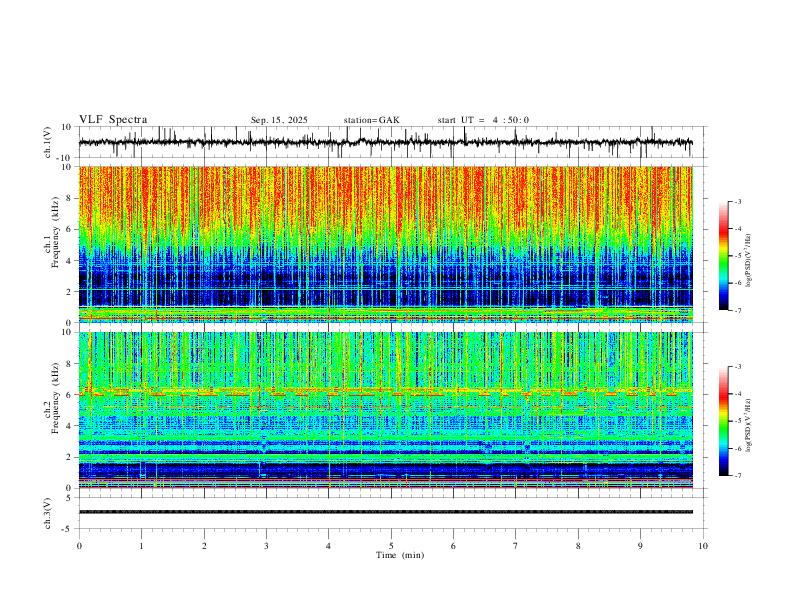Click the ch.2 spectrogram panel
792x612 pixels.
[x=385, y=410]
